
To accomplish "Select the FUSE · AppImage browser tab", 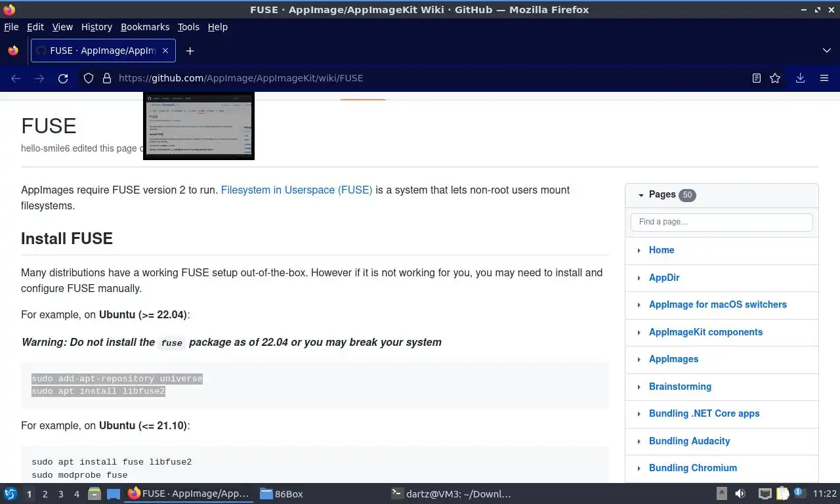I will [103, 51].
